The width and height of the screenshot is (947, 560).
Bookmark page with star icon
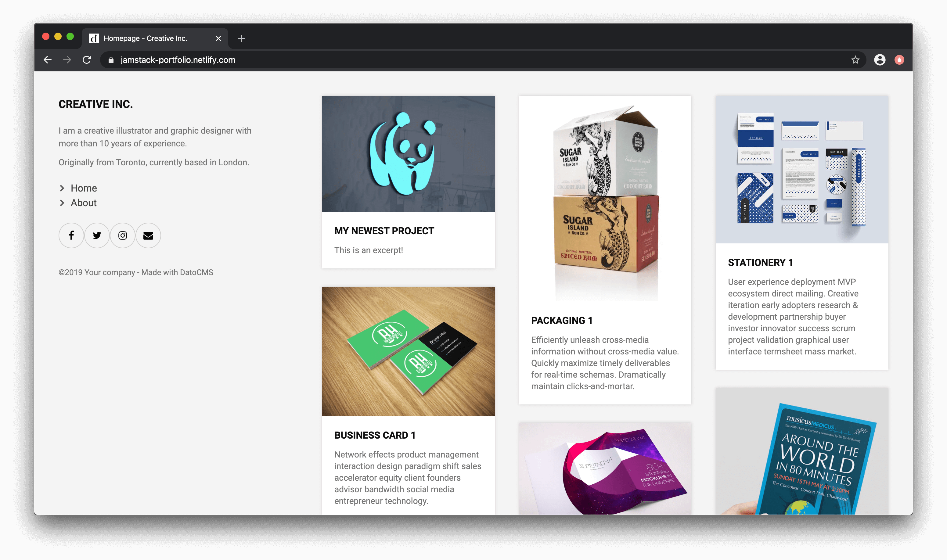pyautogui.click(x=855, y=60)
